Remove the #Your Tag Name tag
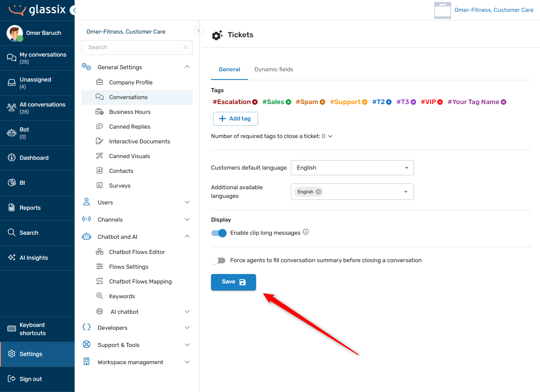 504,102
